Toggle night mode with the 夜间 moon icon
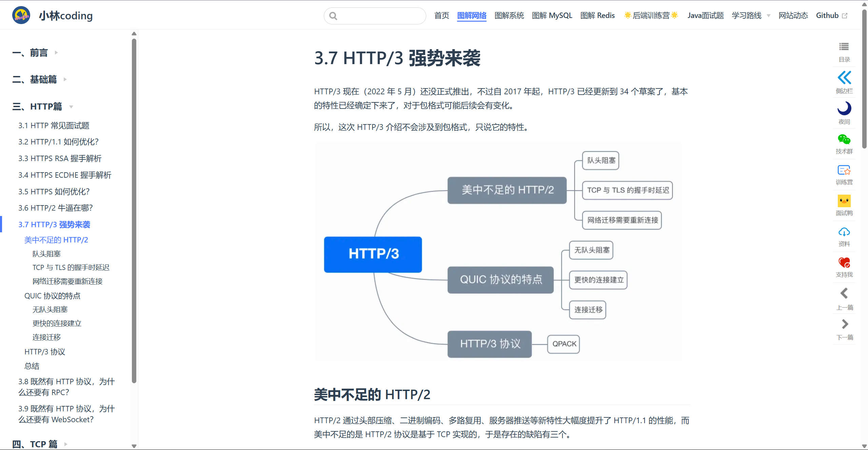 click(x=844, y=109)
